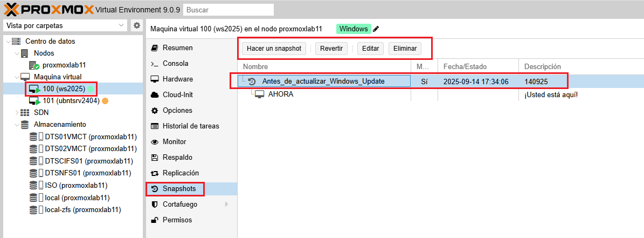Open the Vista por carpetas dropdown

65,25
